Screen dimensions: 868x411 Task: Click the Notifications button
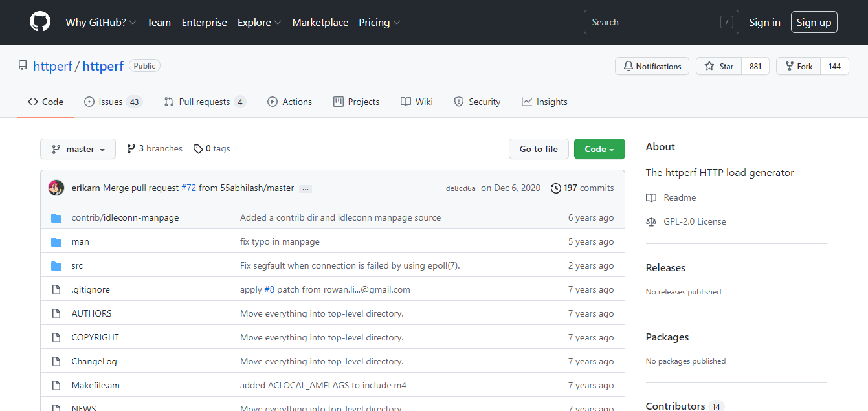pyautogui.click(x=652, y=66)
